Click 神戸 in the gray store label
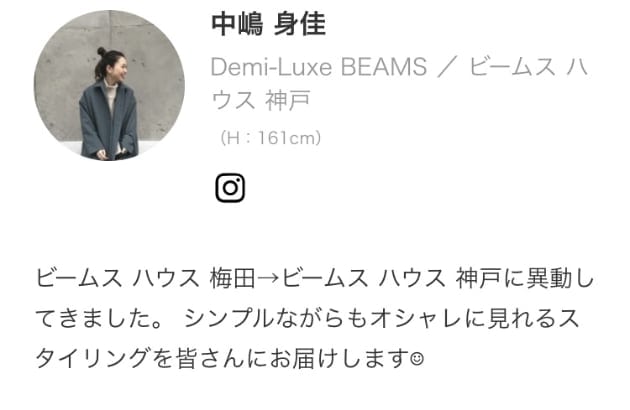The image size is (630, 410). tap(287, 100)
